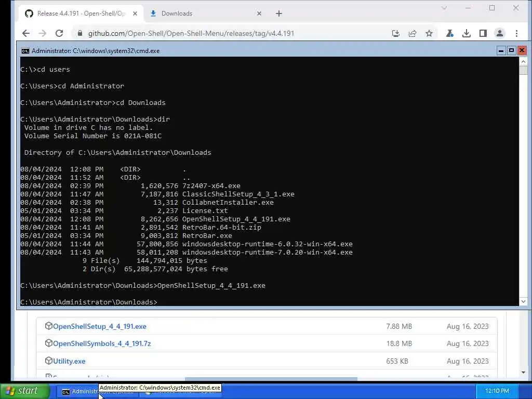Open Chrome Labs flask icon
This screenshot has width=532, height=399.
(x=450, y=33)
